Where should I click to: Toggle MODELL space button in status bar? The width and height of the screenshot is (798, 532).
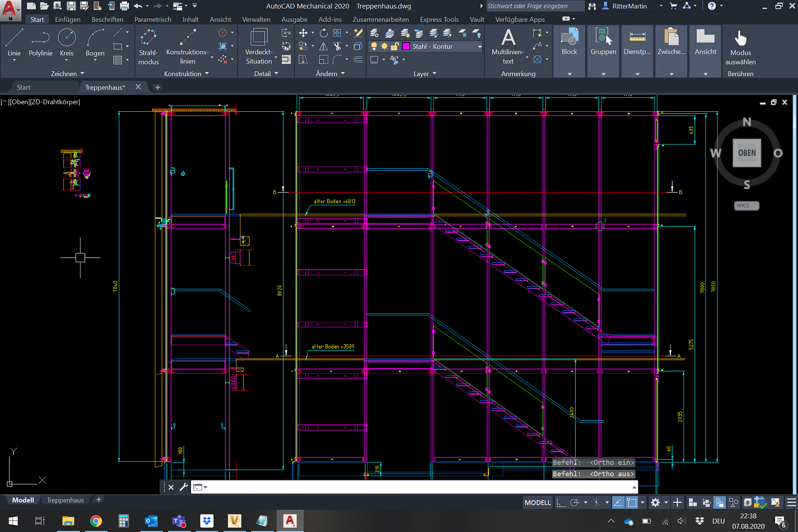coord(537,502)
